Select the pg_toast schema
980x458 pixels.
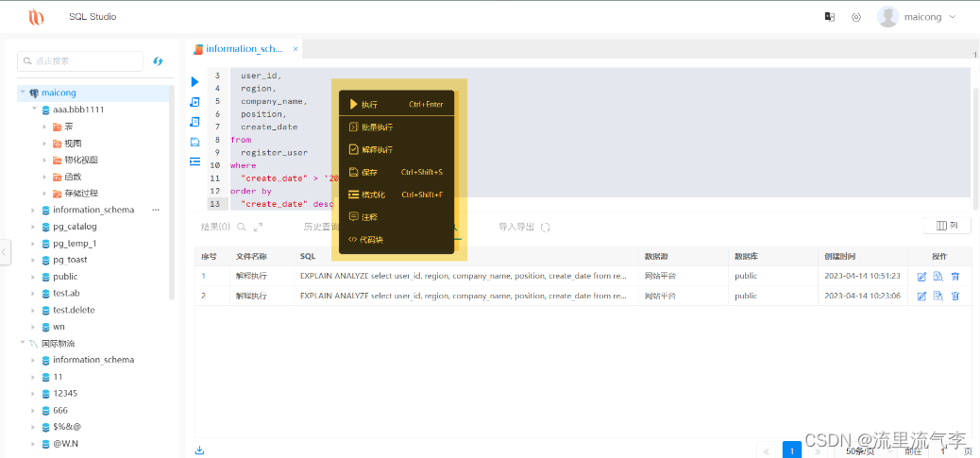point(70,260)
